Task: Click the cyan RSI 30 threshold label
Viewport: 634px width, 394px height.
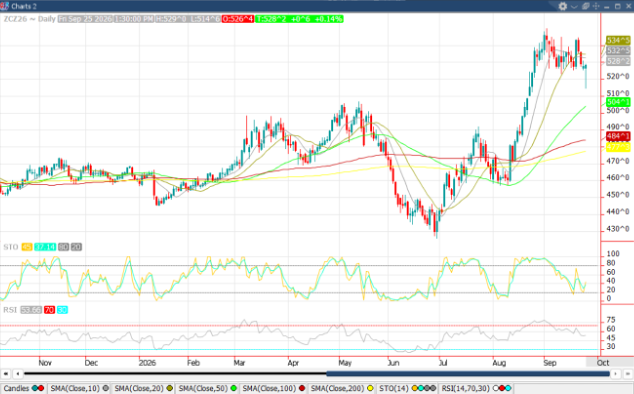Action: (62, 310)
